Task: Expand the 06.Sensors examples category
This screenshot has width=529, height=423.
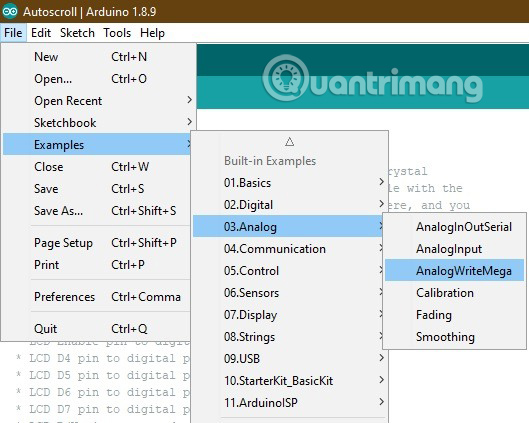Action: click(x=288, y=292)
